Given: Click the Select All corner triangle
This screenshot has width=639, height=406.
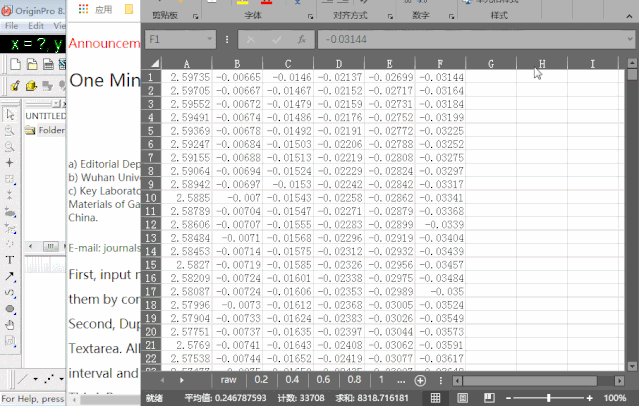Looking at the screenshot, I should (x=150, y=64).
